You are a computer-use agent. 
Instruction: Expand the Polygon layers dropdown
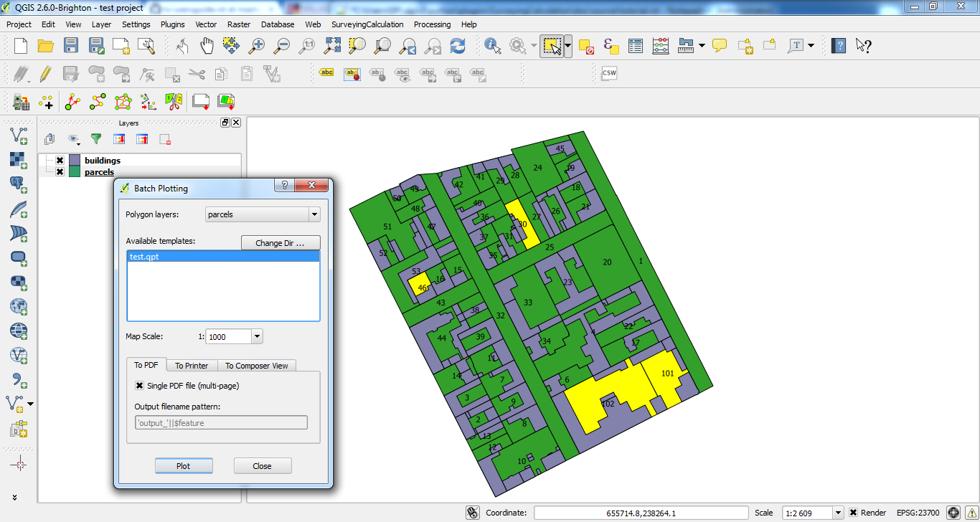coord(314,214)
